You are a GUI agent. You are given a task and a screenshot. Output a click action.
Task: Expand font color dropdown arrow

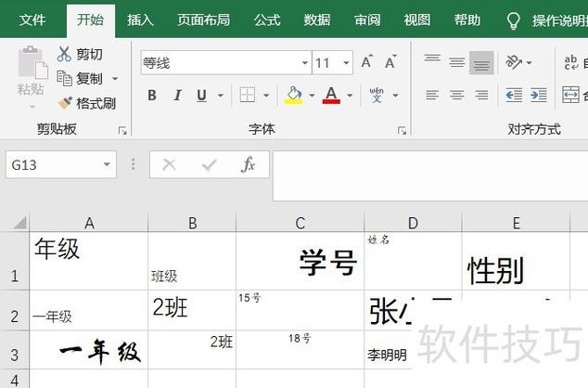(x=350, y=96)
